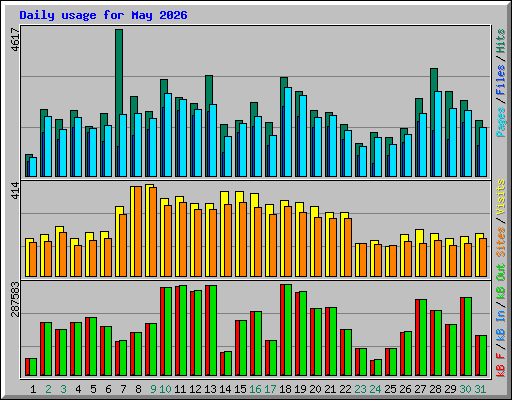Select day 26 on the x-axis

coord(405,389)
